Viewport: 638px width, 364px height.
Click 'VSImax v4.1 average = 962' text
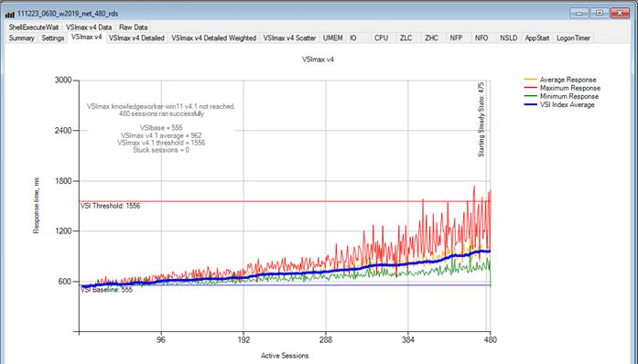click(161, 135)
